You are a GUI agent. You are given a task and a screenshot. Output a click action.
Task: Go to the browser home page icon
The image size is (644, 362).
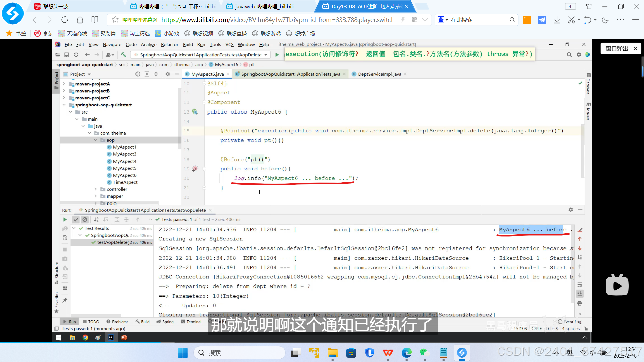(80, 20)
